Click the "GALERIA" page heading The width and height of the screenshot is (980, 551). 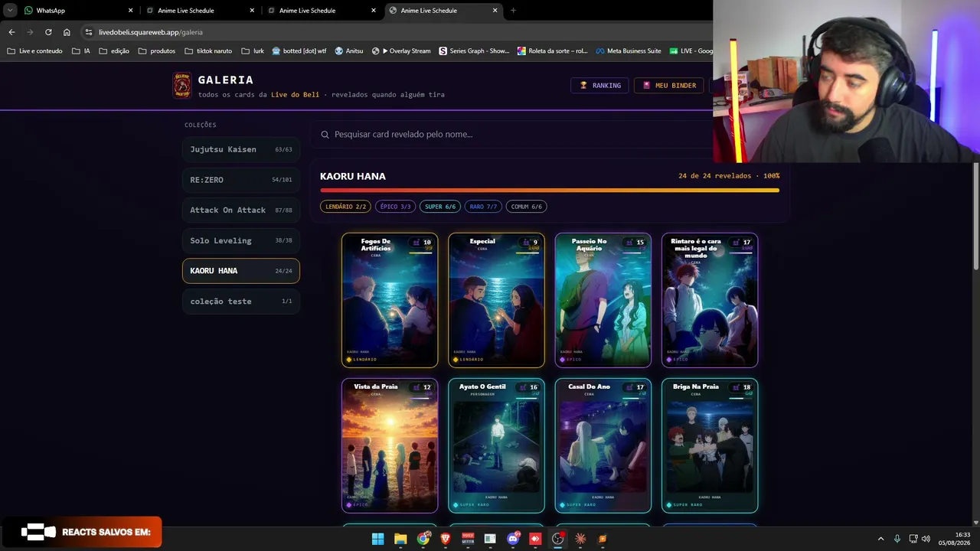226,80
